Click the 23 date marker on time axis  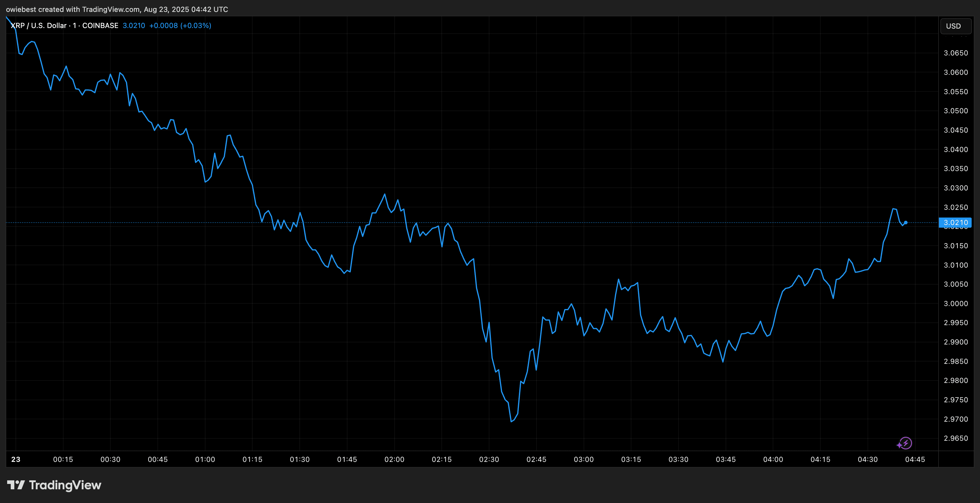pyautogui.click(x=16, y=459)
